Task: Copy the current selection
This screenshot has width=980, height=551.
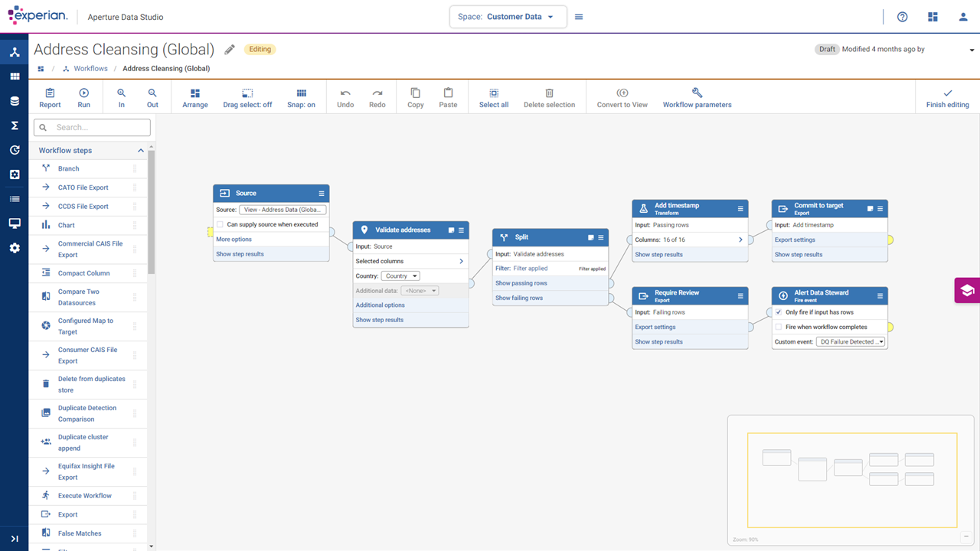Action: point(415,97)
